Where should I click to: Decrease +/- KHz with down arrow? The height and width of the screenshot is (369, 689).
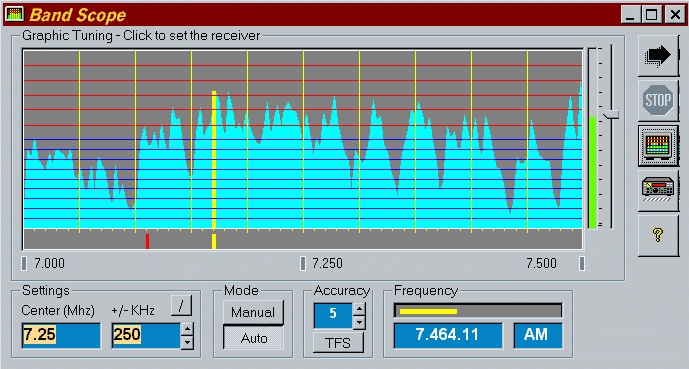pyautogui.click(x=187, y=343)
